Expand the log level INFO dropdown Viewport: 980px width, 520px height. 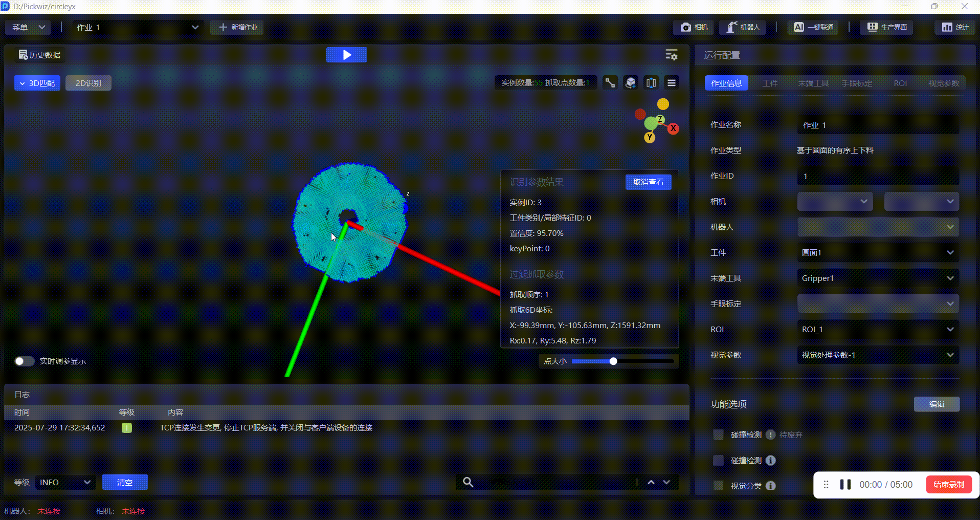(65, 482)
